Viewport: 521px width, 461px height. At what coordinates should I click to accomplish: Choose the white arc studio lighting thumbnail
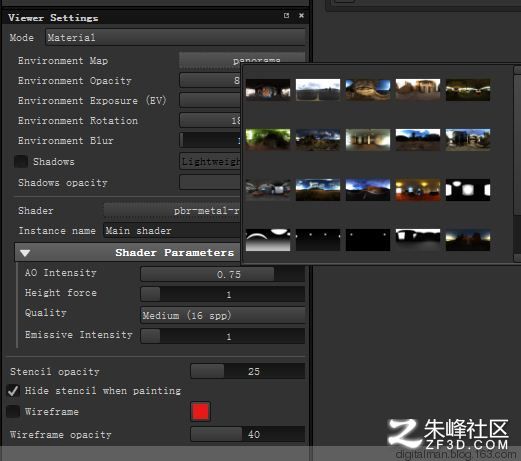pos(268,240)
